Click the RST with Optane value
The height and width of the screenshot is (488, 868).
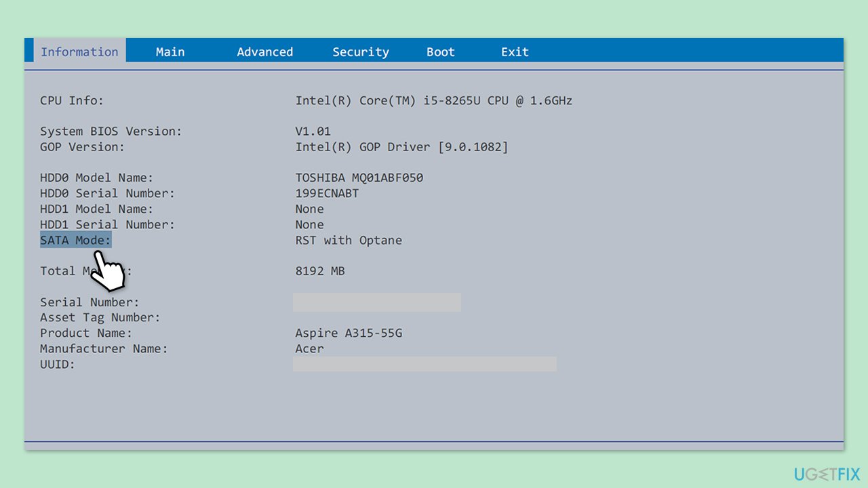pyautogui.click(x=349, y=240)
